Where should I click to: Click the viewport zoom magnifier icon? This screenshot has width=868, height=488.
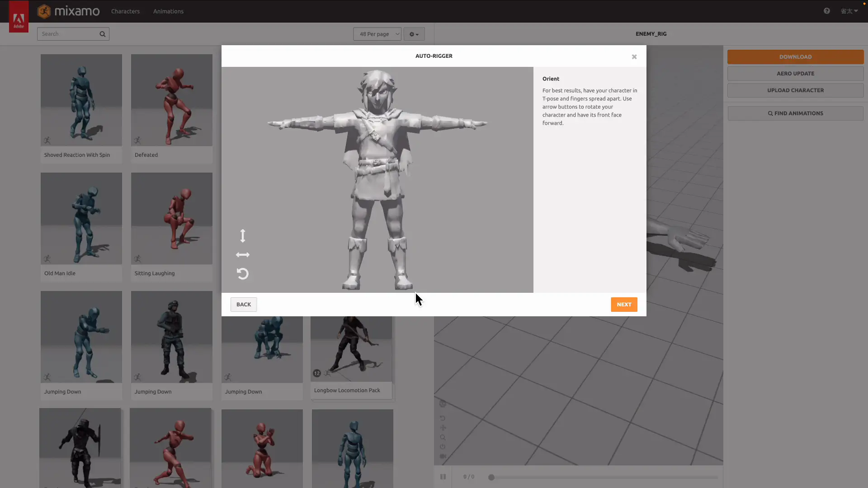[x=443, y=437]
